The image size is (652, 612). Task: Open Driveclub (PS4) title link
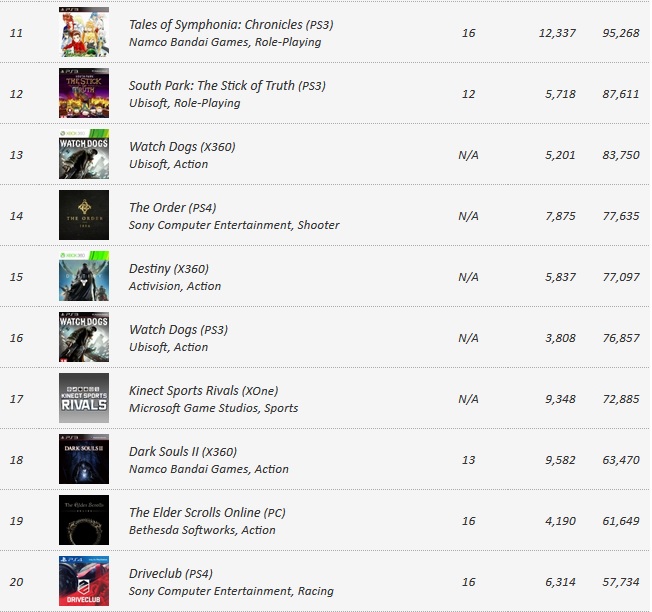171,574
